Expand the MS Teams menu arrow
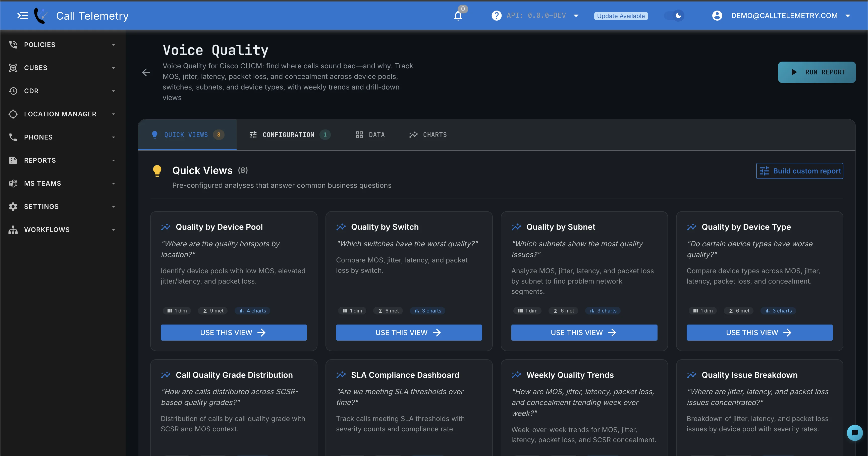 click(114, 183)
